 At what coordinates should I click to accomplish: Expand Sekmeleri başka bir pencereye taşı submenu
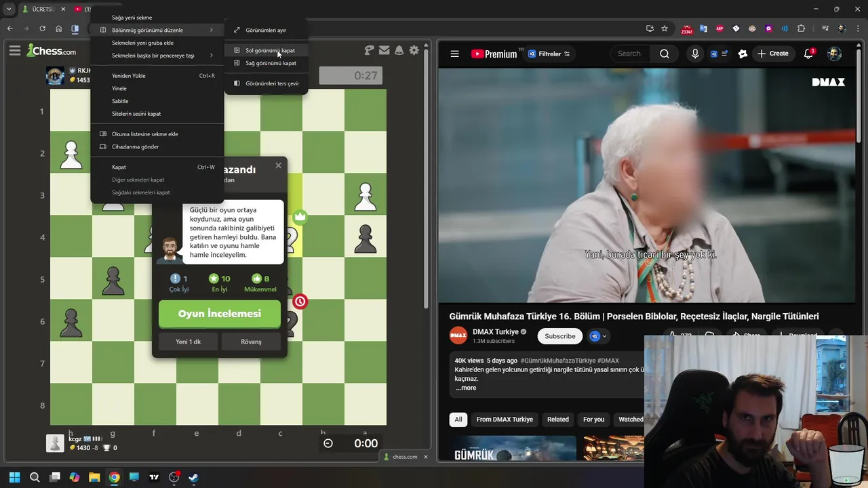pos(157,56)
